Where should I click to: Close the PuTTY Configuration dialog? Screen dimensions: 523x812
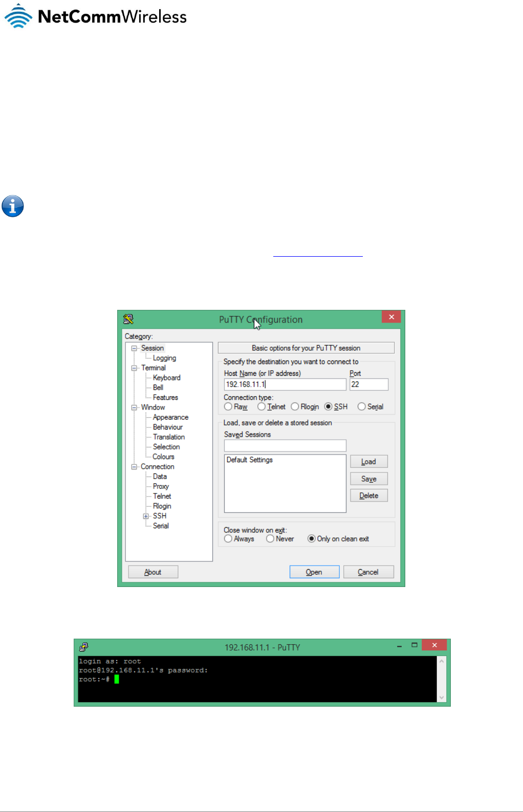point(391,317)
